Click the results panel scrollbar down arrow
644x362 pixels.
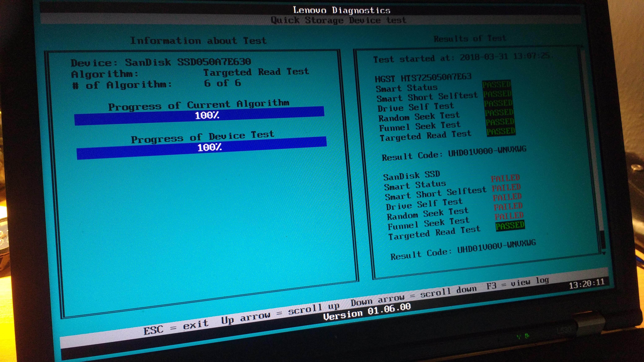pos(604,253)
